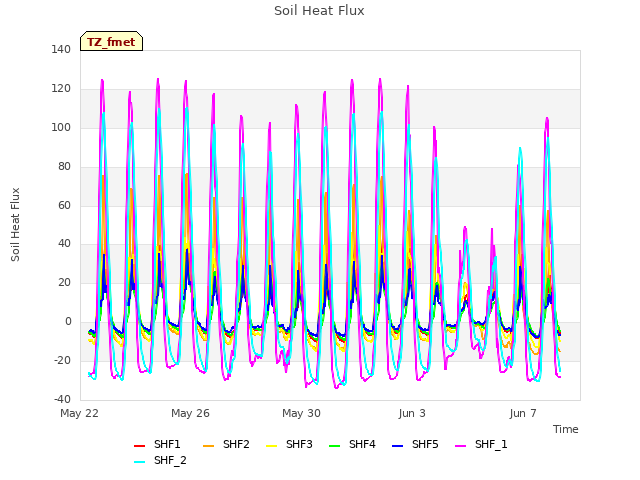Screen dimensions: 640x480
Task: Click the -40 y-axis tick label
Action: 62,399
